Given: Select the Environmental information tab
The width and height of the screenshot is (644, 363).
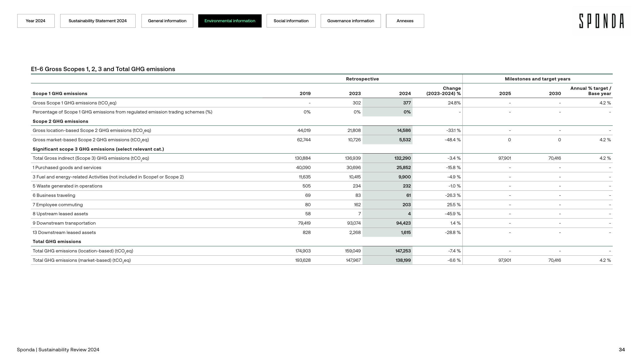Looking at the screenshot, I should (x=230, y=21).
